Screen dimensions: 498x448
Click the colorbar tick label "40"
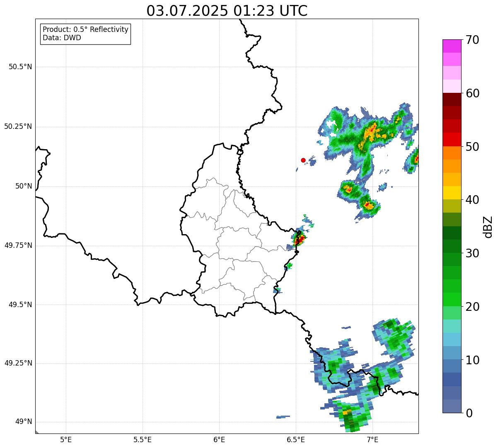point(473,200)
